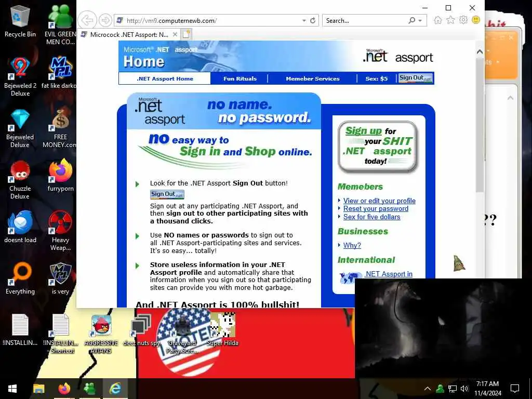Switch to Internet Explorer on the taskbar
The width and height of the screenshot is (532, 399).
point(115,389)
